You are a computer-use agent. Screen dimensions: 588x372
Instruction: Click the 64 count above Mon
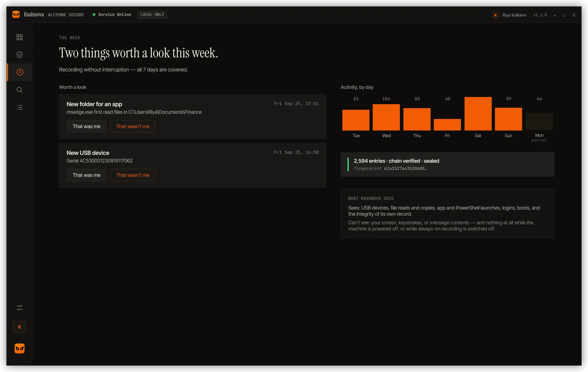[x=539, y=99]
